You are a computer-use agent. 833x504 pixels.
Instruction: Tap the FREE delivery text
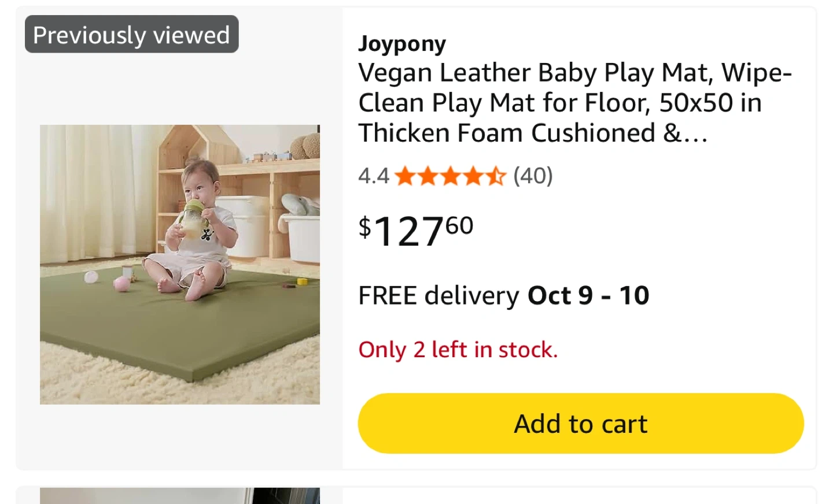tap(438, 295)
